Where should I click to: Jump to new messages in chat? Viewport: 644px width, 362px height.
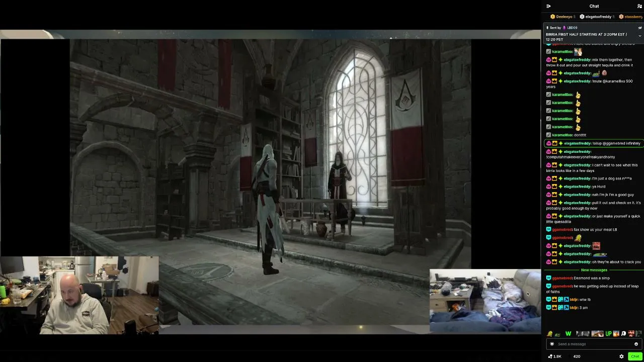(x=594, y=270)
